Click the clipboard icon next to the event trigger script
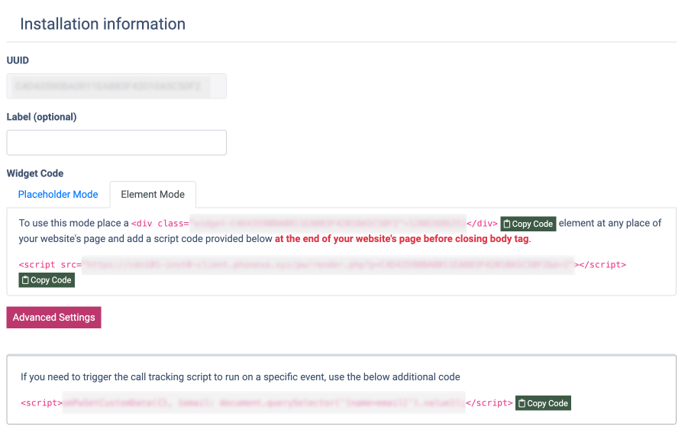This screenshot has height=436, width=688. [523, 403]
